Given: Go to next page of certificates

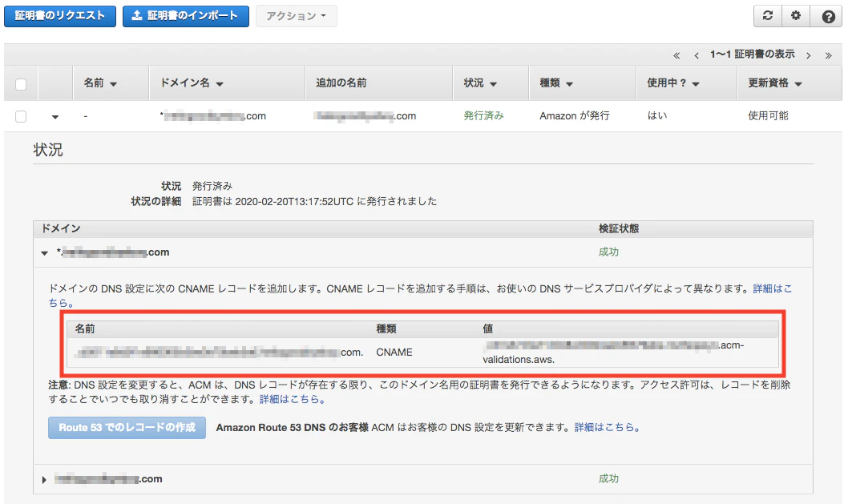Looking at the screenshot, I should 809,55.
